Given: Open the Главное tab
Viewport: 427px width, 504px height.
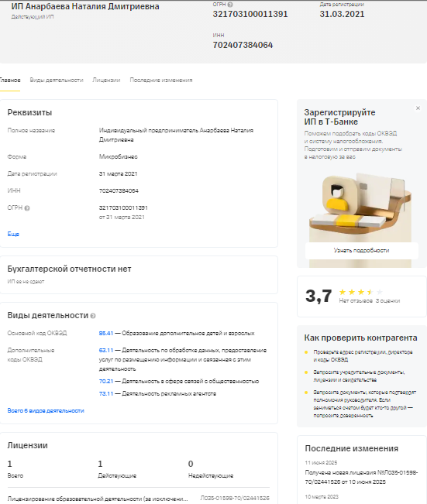Looking at the screenshot, I should coord(10,80).
